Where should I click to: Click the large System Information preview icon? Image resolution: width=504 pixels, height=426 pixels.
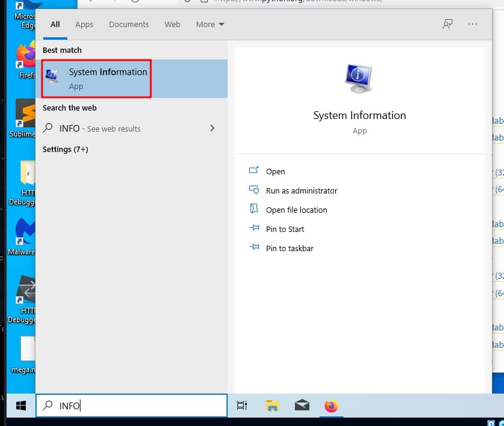tap(359, 78)
